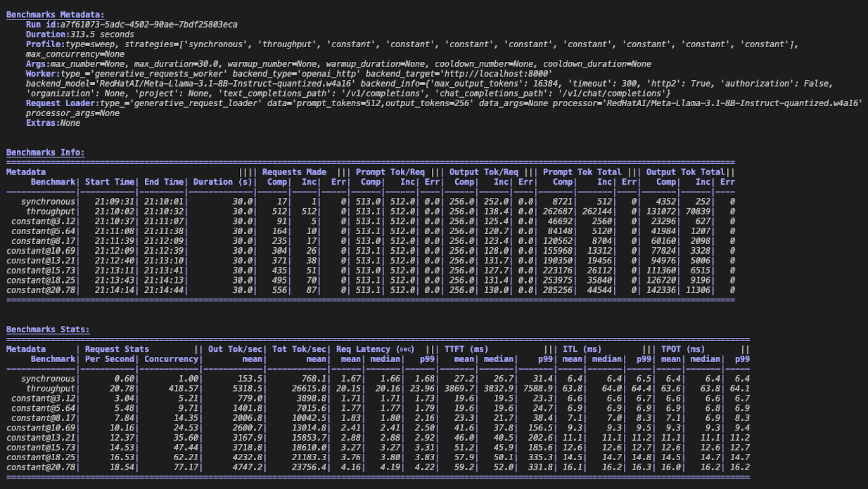Click the 'Req Latency (sec)' header
This screenshot has height=489, width=868.
(374, 349)
